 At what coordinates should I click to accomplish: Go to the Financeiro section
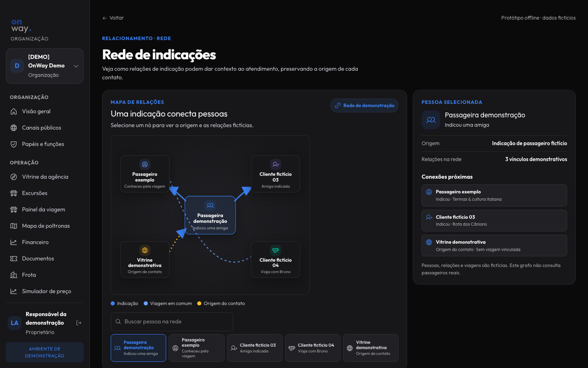[45, 242]
